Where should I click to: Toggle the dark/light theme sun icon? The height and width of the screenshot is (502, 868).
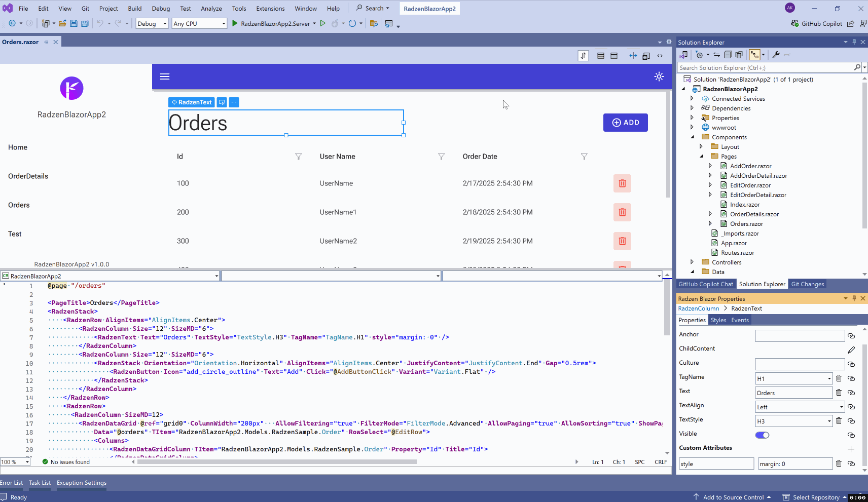coord(659,76)
